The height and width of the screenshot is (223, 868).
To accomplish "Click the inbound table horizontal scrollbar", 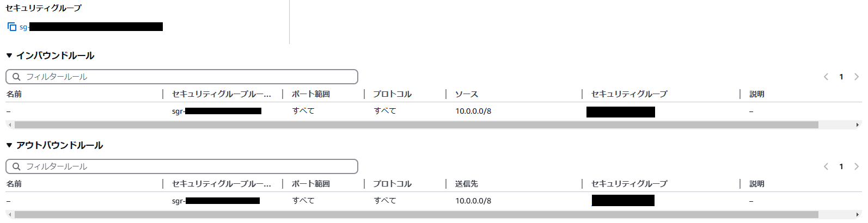I will 417,125.
